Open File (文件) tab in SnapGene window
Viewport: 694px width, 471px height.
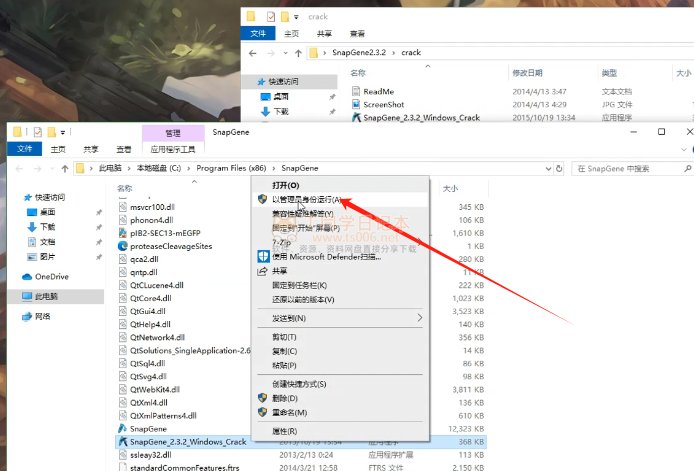(25, 149)
